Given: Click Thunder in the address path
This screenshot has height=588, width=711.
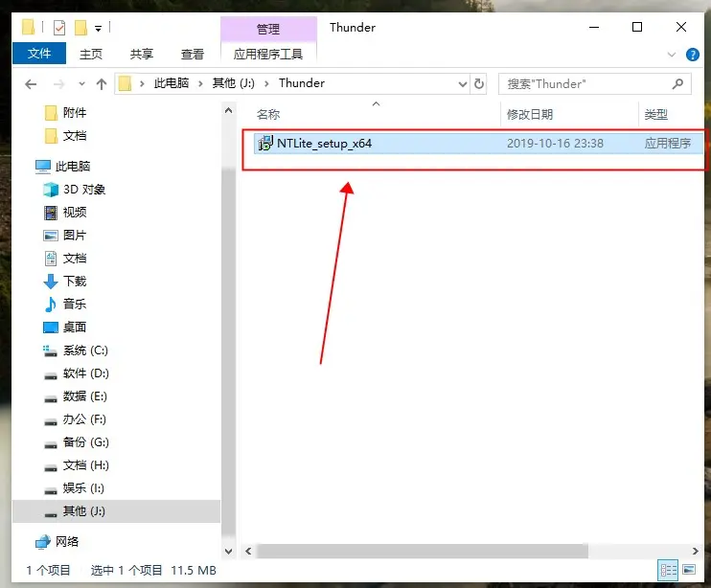Looking at the screenshot, I should point(302,83).
